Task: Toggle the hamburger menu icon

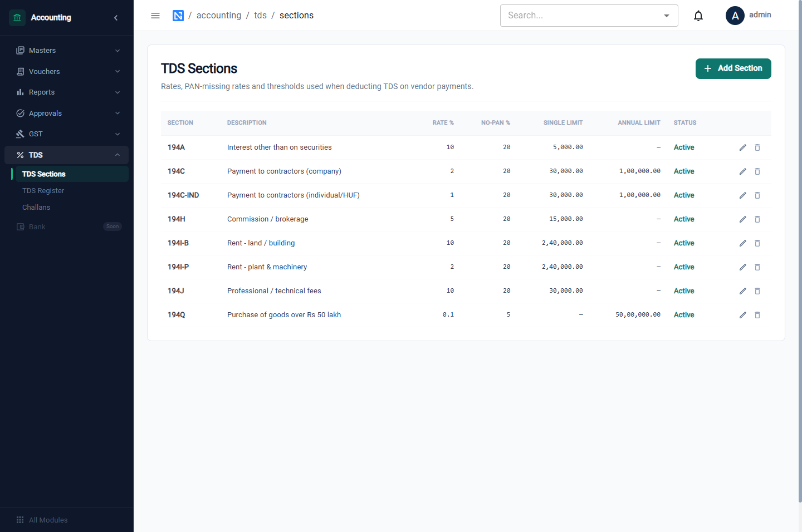Action: click(x=155, y=16)
